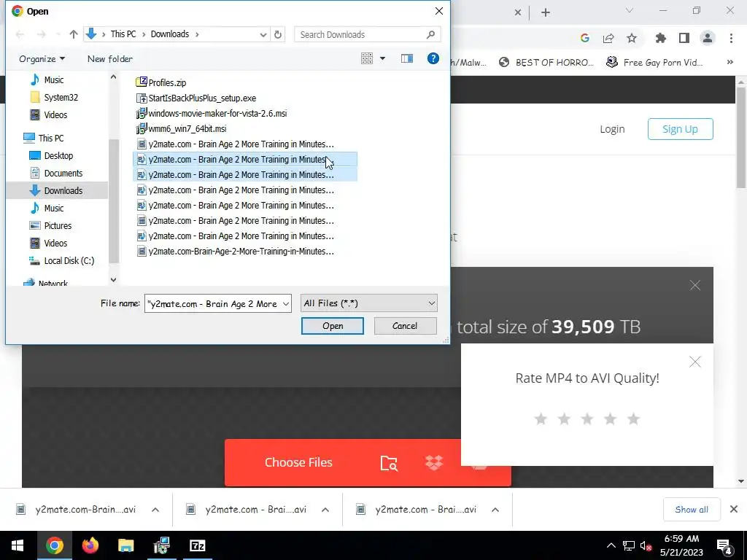Click the Search Downloads field
Viewport: 747px width, 560px height.
point(368,34)
